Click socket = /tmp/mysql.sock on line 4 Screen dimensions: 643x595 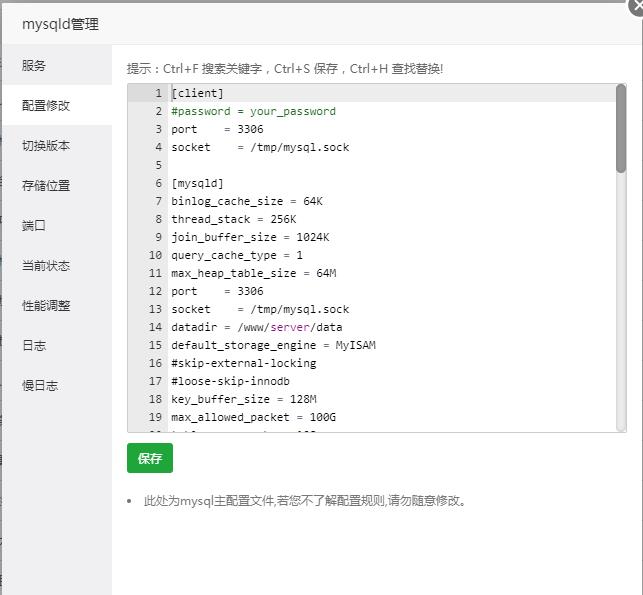(x=260, y=147)
